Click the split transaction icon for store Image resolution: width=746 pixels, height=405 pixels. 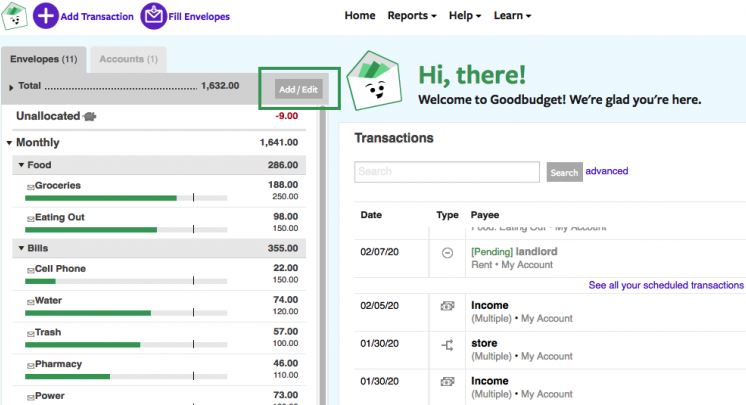(447, 345)
